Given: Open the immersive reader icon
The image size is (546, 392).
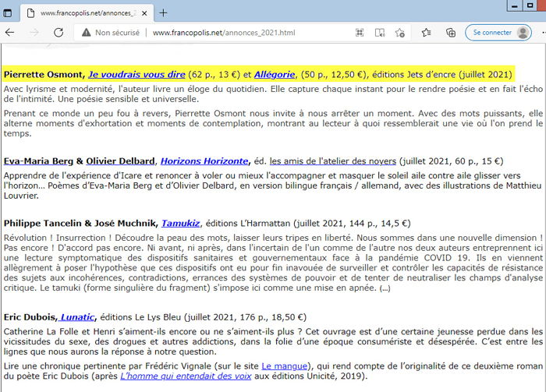Looking at the screenshot, I should 380,33.
